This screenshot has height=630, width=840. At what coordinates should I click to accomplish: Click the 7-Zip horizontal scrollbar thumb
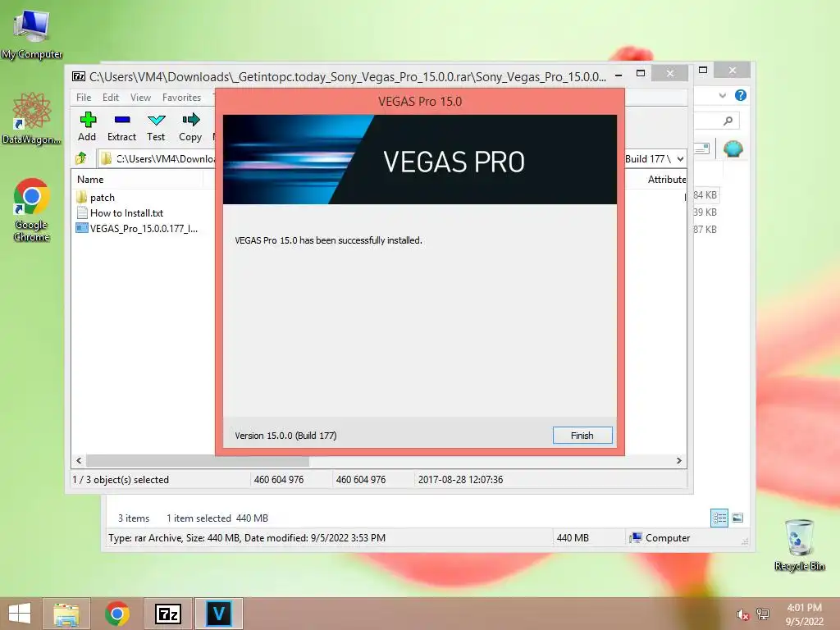click(x=198, y=461)
